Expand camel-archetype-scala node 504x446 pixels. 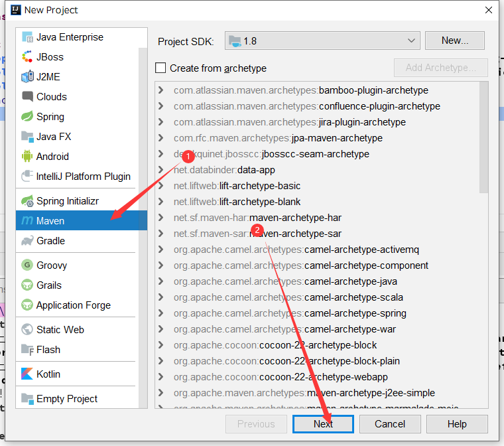[160, 297]
